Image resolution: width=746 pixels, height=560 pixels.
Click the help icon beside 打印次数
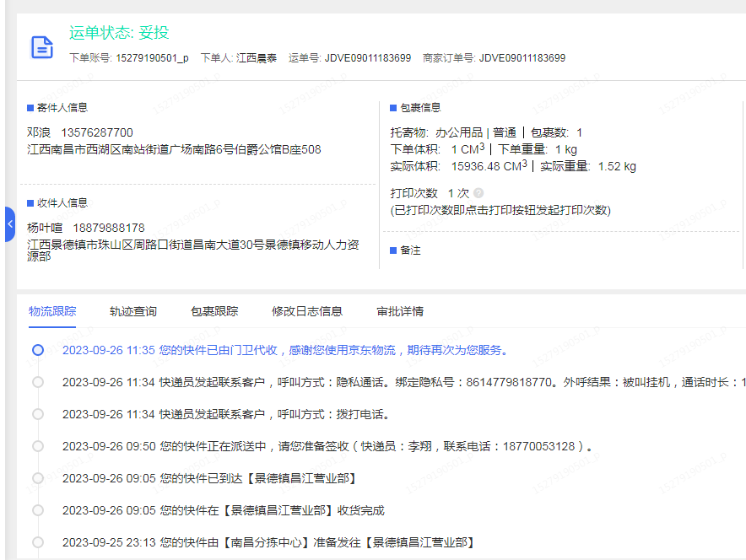click(x=478, y=194)
